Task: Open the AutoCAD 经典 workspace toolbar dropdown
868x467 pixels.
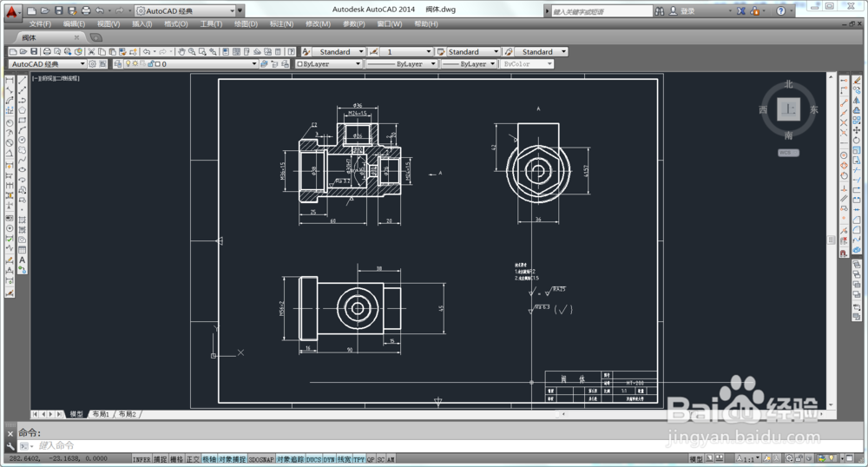Action: coord(48,63)
